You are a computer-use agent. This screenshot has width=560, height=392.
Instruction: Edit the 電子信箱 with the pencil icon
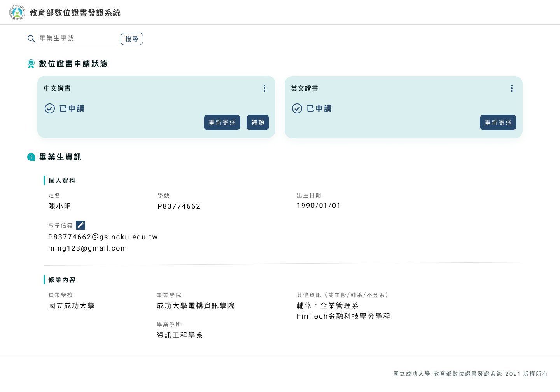(80, 225)
